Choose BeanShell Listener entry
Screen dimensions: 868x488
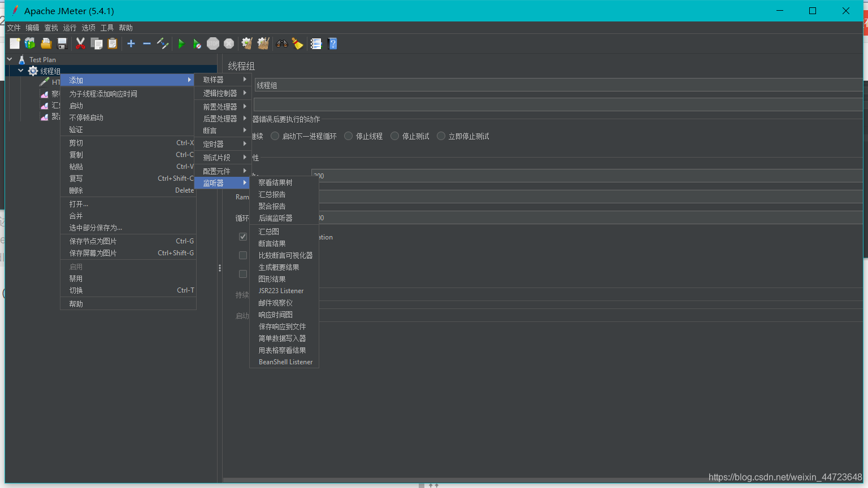284,362
